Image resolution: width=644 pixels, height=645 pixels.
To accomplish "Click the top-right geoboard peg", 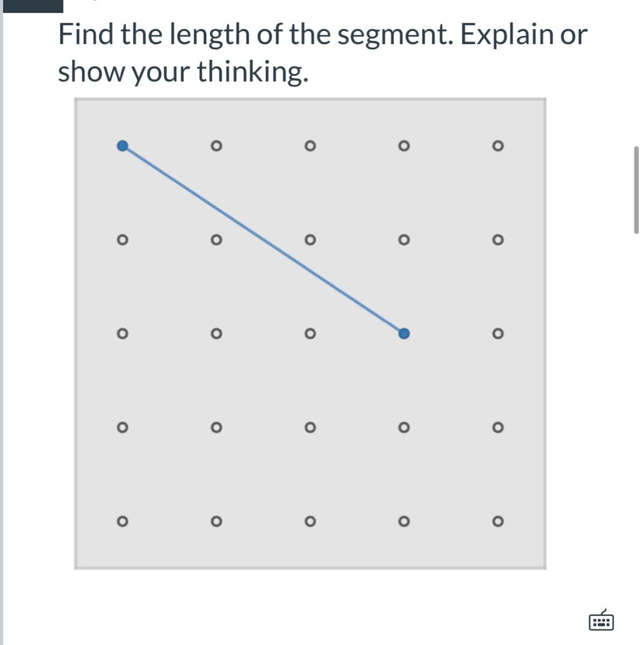I will tap(497, 146).
